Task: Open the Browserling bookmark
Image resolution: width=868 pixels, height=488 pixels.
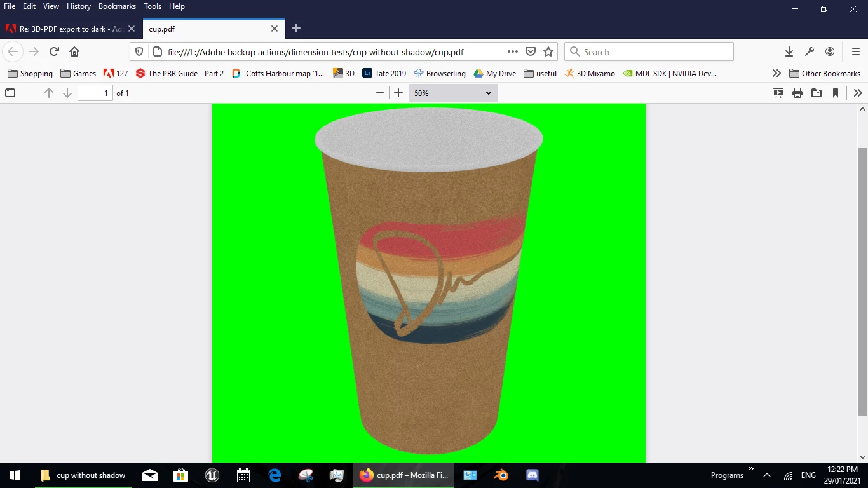Action: click(x=440, y=74)
